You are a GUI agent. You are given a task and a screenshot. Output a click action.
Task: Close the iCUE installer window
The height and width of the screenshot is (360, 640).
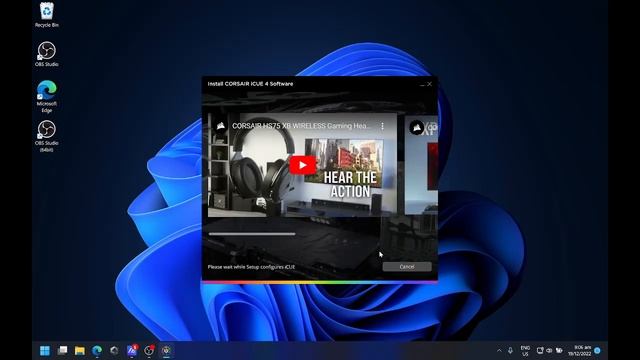tap(429, 84)
